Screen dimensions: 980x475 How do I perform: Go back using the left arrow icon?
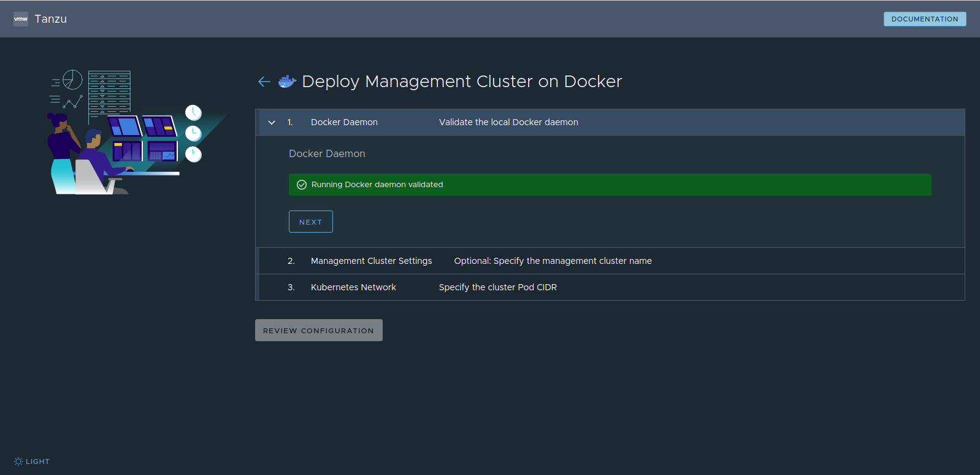click(x=264, y=82)
